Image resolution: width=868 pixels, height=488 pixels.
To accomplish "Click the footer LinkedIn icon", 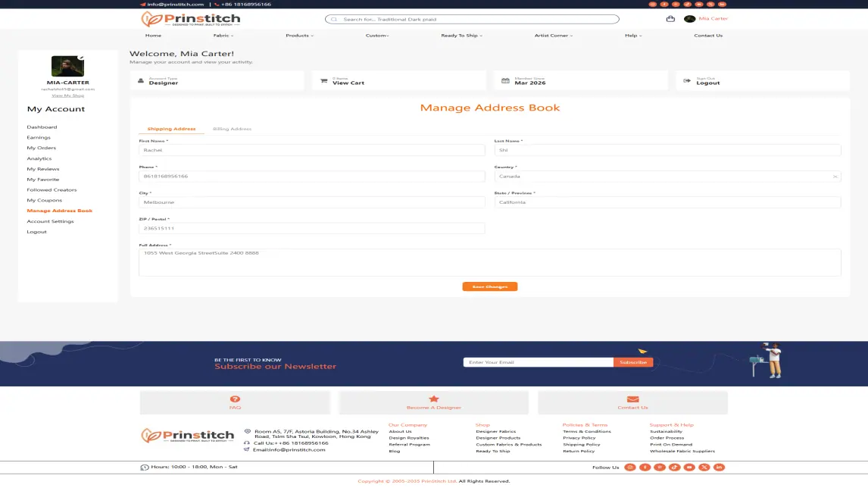I will click(719, 467).
